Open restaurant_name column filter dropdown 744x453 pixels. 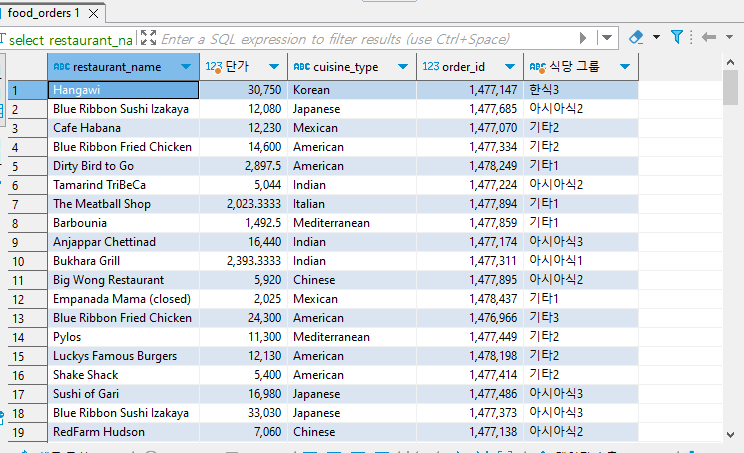click(186, 67)
